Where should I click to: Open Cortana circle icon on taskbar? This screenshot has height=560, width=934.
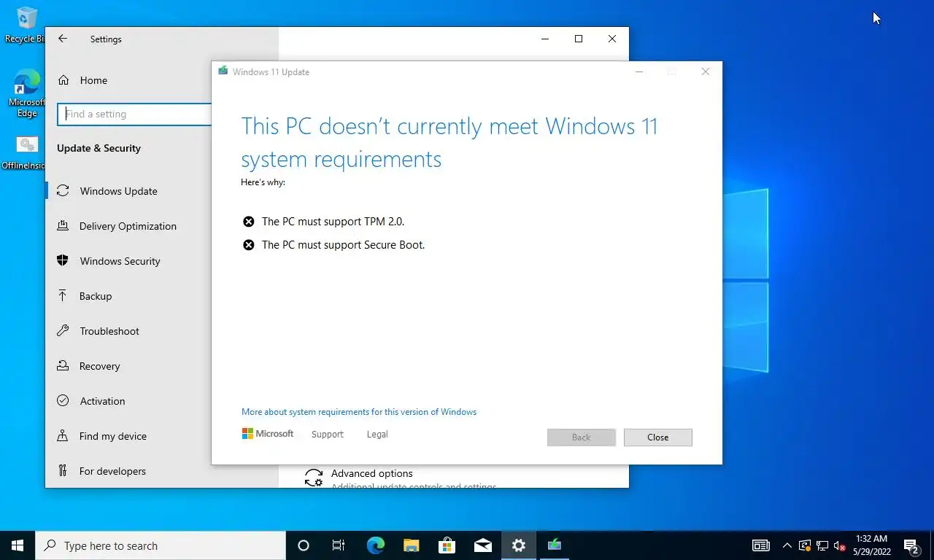point(304,545)
